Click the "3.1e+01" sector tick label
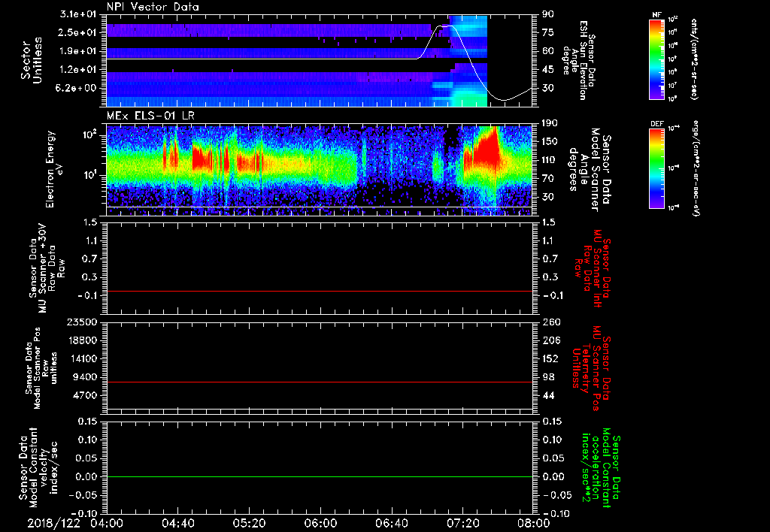 [x=77, y=14]
